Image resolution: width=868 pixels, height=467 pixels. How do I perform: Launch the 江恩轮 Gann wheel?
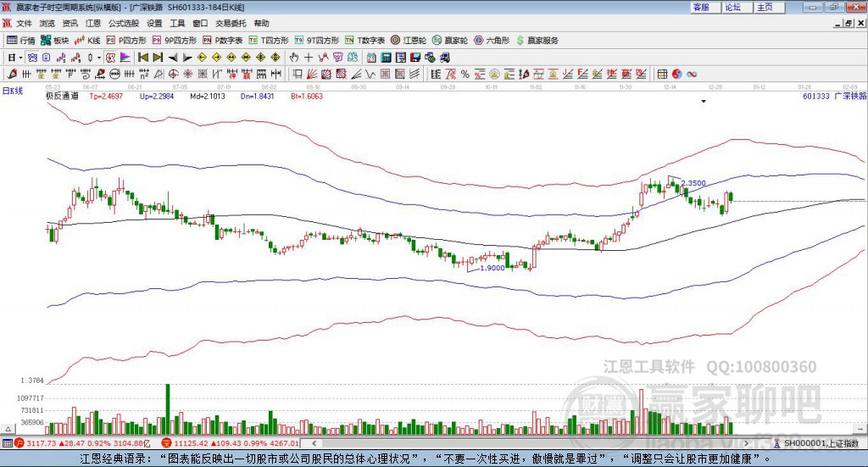pos(409,41)
